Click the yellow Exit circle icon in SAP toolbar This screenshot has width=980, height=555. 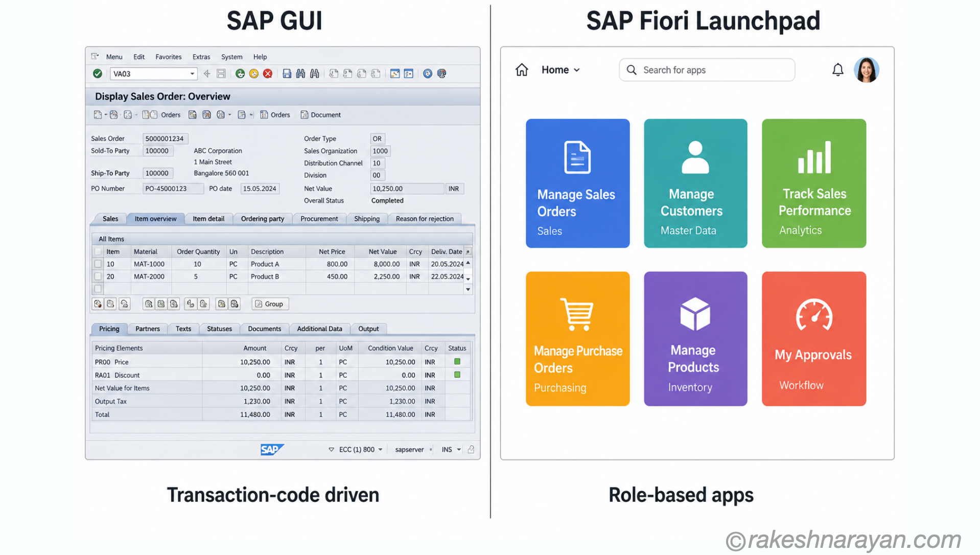tap(253, 74)
